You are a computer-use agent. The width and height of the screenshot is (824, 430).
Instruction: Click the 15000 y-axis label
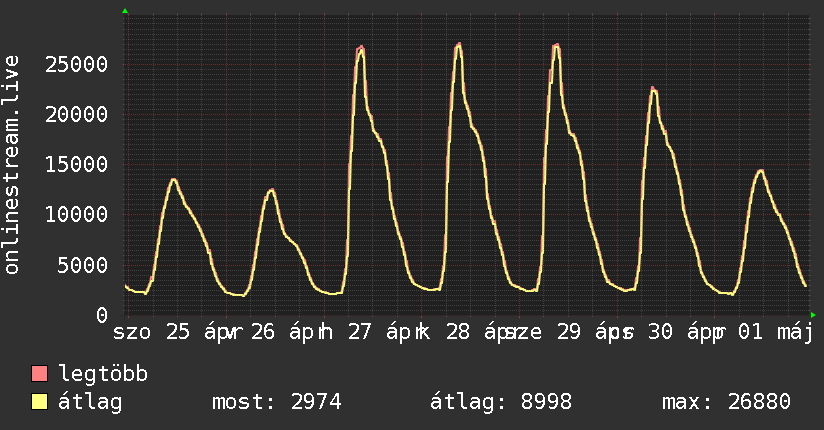76,165
